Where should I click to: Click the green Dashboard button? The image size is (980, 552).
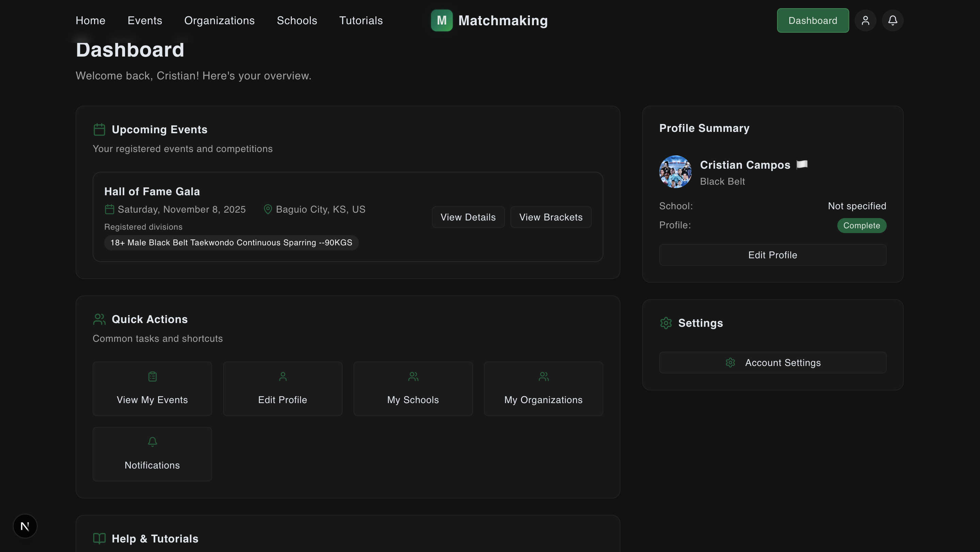812,20
